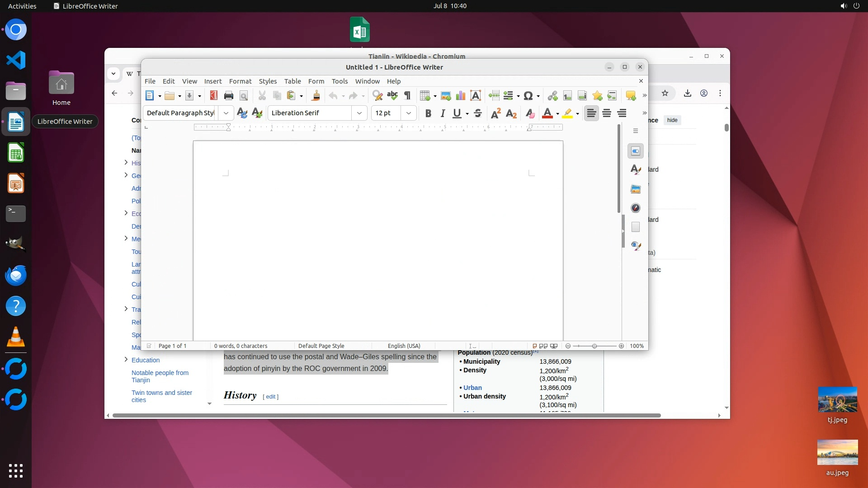
Task: Open the tj.jpeg desktop thumbnail
Action: click(837, 400)
